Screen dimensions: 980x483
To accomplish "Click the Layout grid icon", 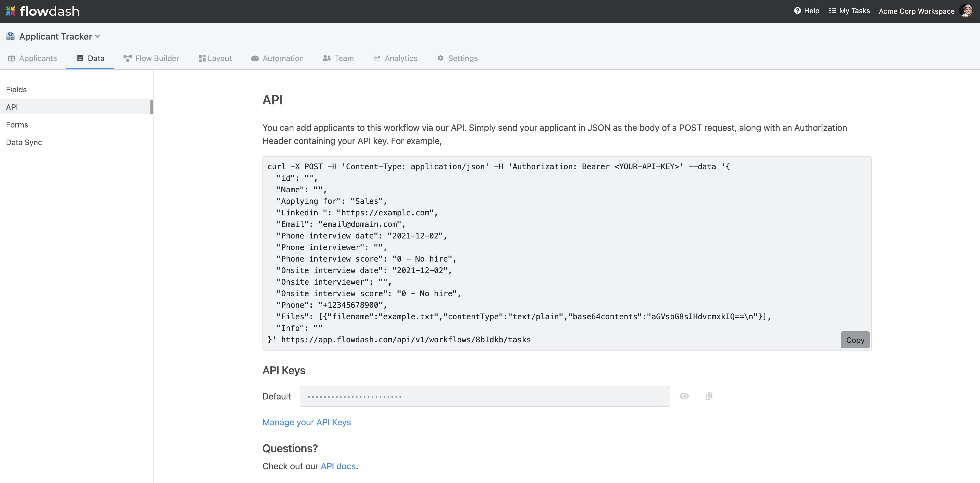I will (x=202, y=58).
